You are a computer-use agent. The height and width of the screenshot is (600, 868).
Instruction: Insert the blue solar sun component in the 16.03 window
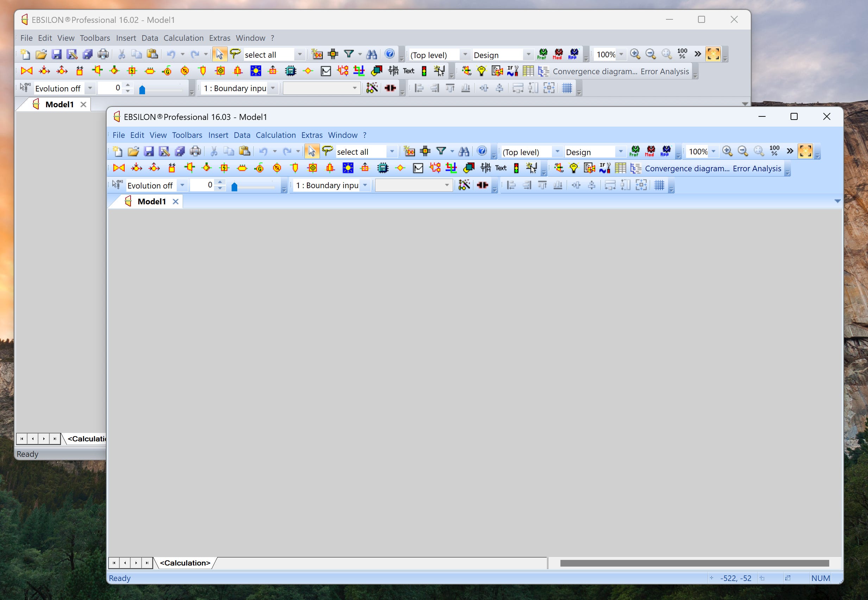click(x=348, y=168)
